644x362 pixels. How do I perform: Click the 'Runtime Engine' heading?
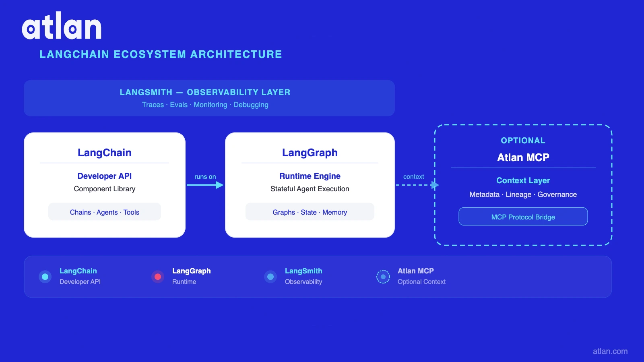pyautogui.click(x=310, y=176)
